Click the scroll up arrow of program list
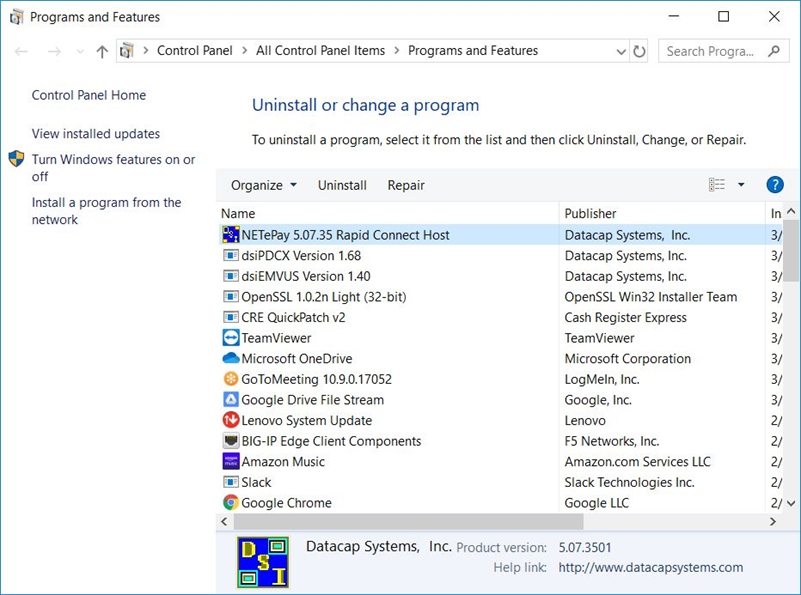This screenshot has height=595, width=801. tap(791, 211)
